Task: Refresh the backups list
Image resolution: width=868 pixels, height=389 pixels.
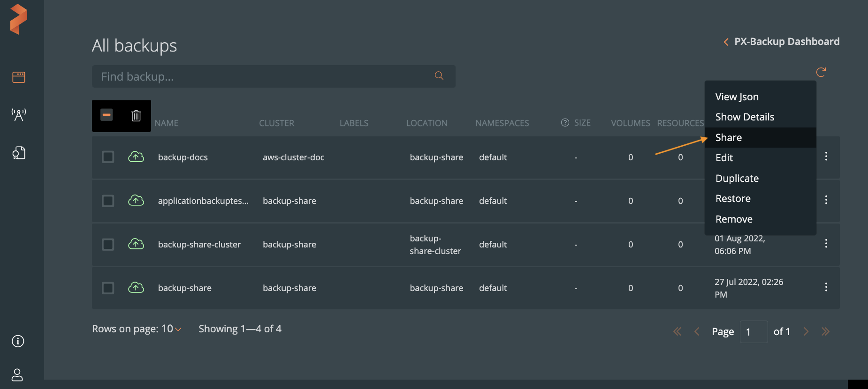Action: click(821, 72)
